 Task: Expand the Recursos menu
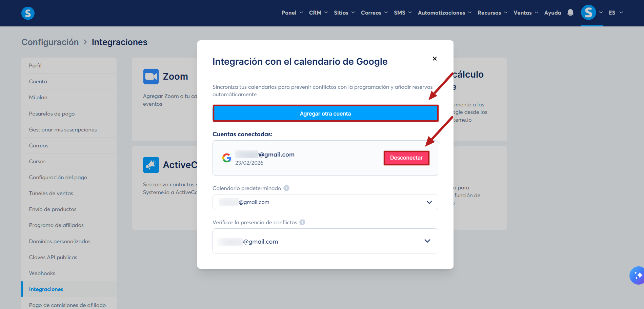pyautogui.click(x=492, y=13)
